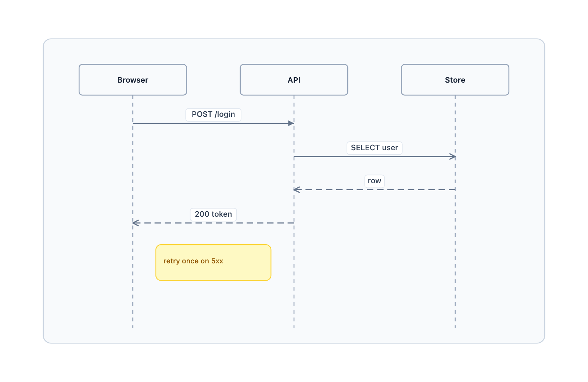Image resolution: width=588 pixels, height=382 pixels.
Task: Click the "SELECT user" message label
Action: tap(374, 148)
